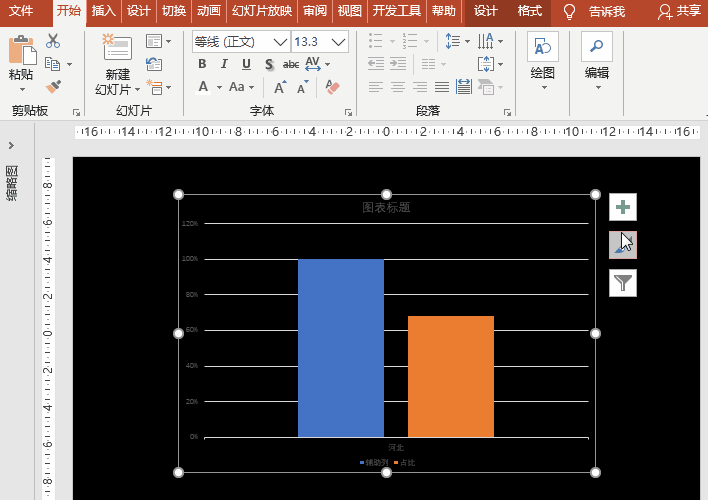The height and width of the screenshot is (500, 708).
Task: Click the Cut scissors icon
Action: click(x=53, y=41)
